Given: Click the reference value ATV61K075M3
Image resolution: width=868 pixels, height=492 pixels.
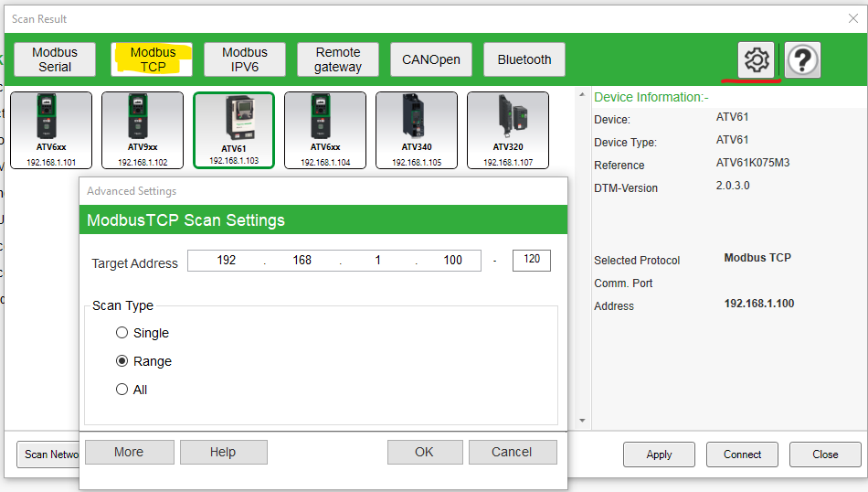Looking at the screenshot, I should [753, 163].
